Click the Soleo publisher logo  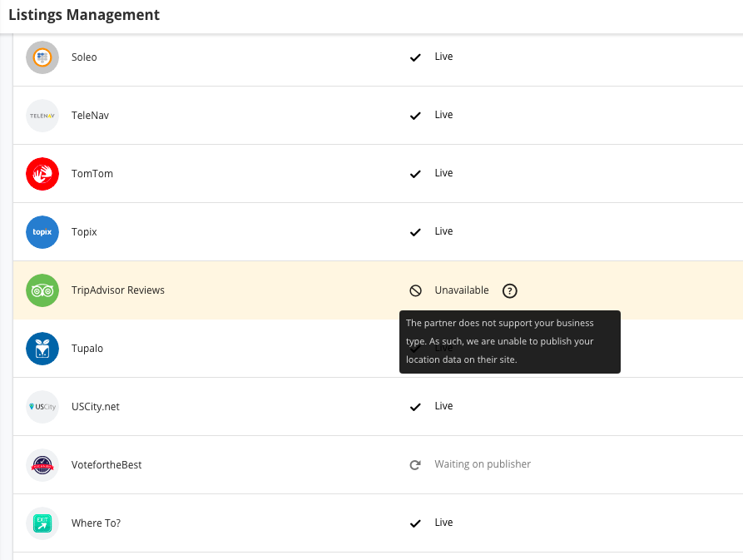coord(42,57)
